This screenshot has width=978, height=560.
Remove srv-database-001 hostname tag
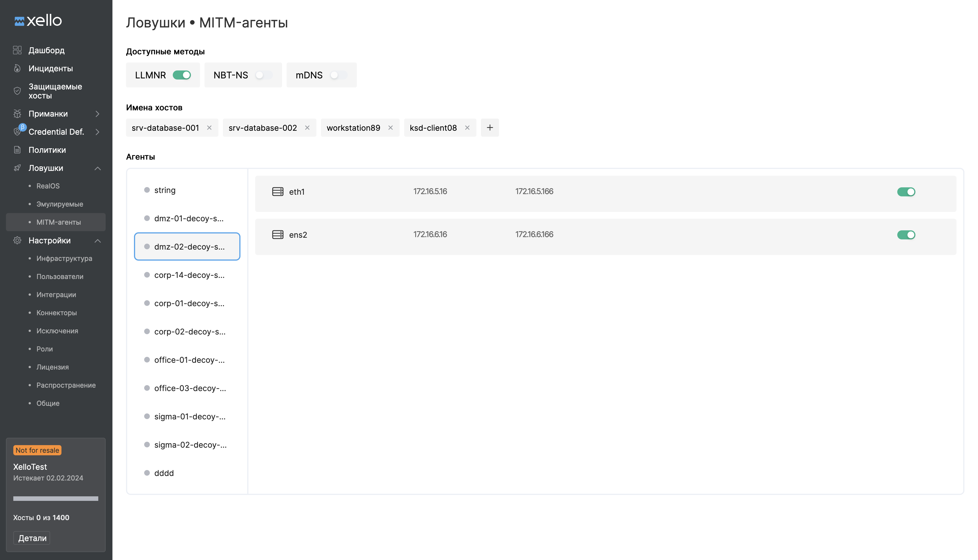pos(209,128)
